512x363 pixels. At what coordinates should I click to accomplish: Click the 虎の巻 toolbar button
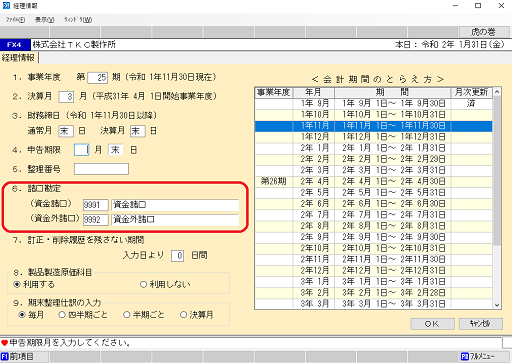pyautogui.click(x=484, y=32)
